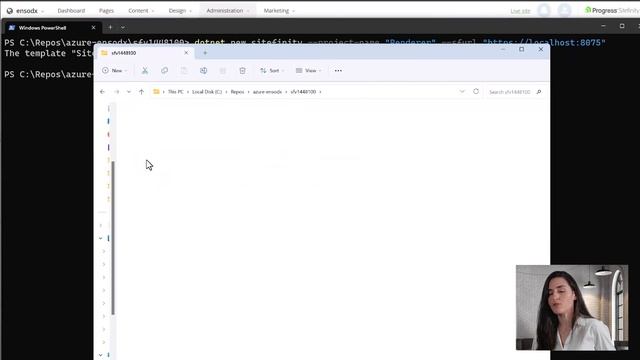Add a new PowerShell terminal tab
This screenshot has width=640, height=360.
pyautogui.click(x=110, y=27)
